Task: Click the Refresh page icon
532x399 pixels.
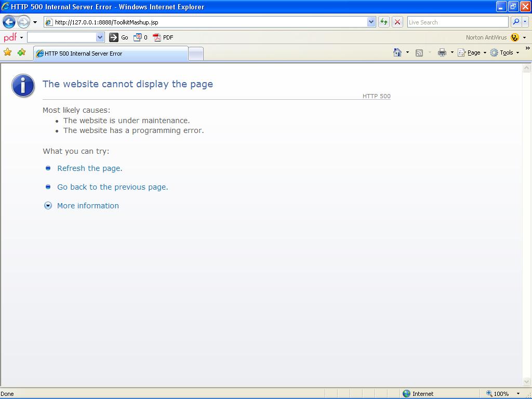Action: coord(385,22)
